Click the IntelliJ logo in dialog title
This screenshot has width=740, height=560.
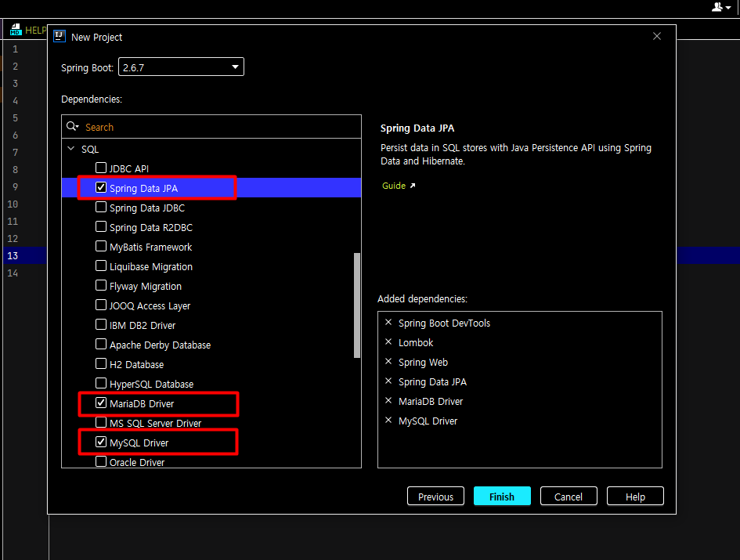60,36
